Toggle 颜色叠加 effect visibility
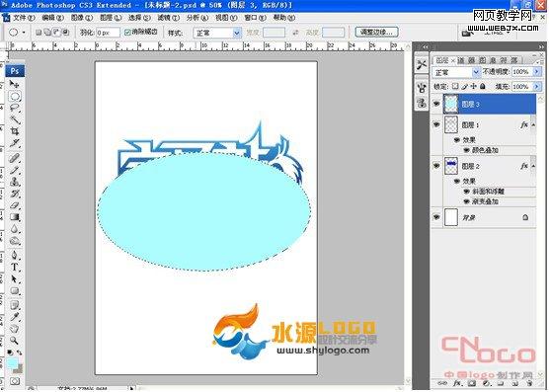Viewport: 549px width, 392px height. (x=466, y=150)
